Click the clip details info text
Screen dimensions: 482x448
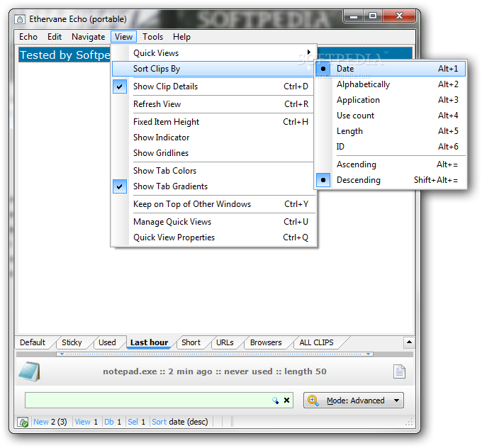[215, 371]
